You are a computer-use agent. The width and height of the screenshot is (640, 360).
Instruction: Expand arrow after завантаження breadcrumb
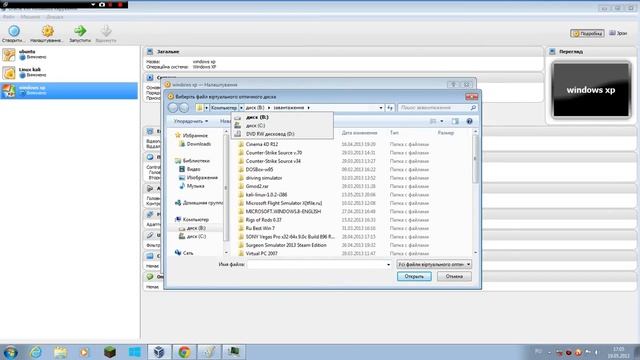tap(309, 108)
